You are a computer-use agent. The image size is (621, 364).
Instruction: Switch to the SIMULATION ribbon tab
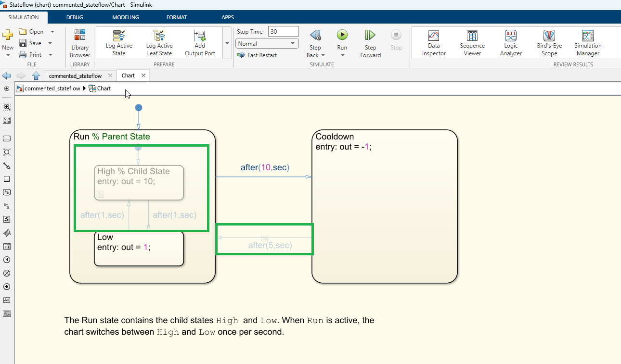coord(24,17)
